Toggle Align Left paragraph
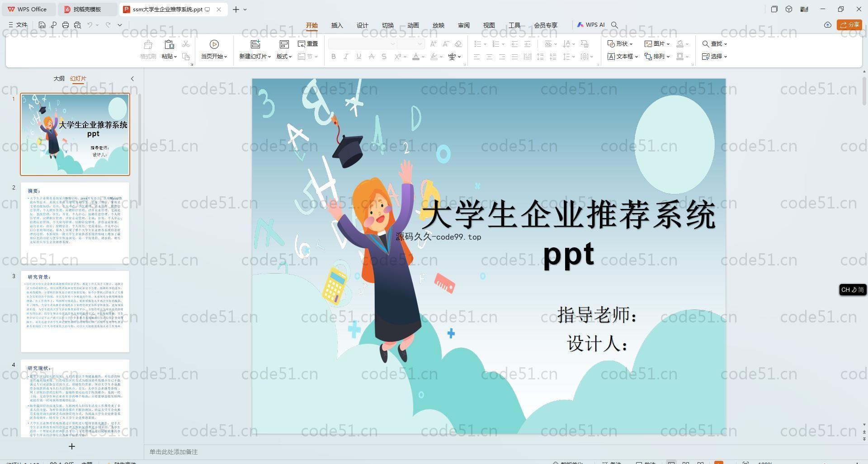Image resolution: width=868 pixels, height=464 pixels. coord(476,57)
